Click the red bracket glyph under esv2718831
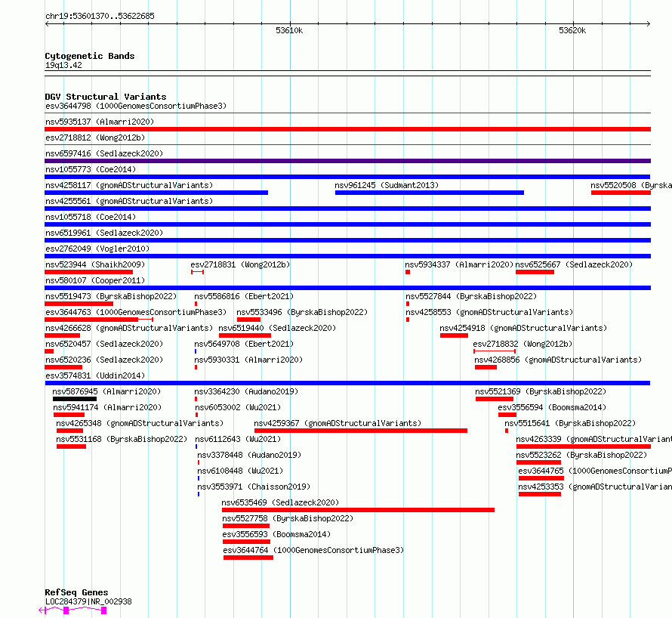The width and height of the screenshot is (672, 618). pos(198,272)
